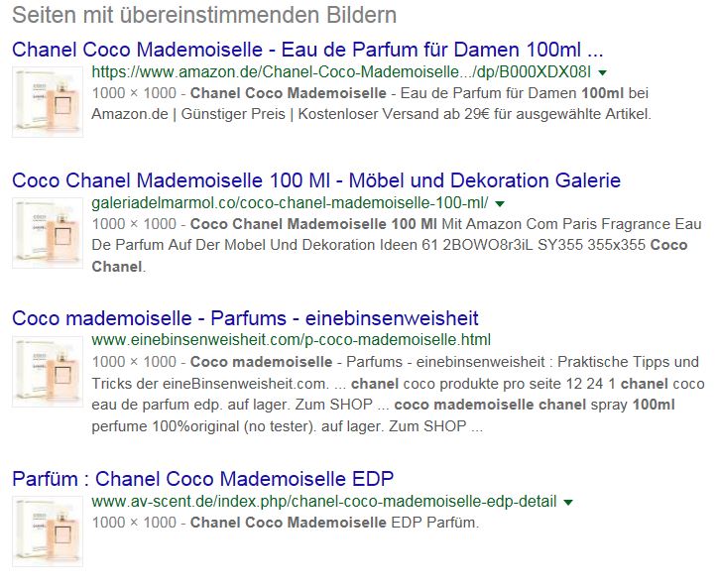Expand dropdown arrow beside amazon.de URL

[x=603, y=72]
